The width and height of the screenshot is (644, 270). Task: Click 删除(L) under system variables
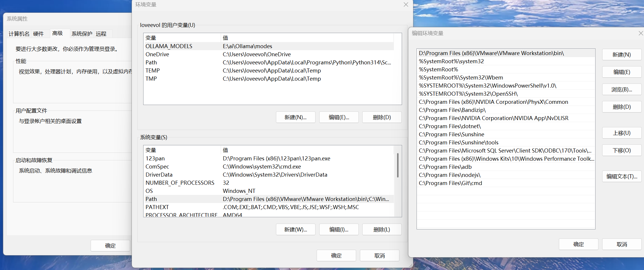click(382, 230)
